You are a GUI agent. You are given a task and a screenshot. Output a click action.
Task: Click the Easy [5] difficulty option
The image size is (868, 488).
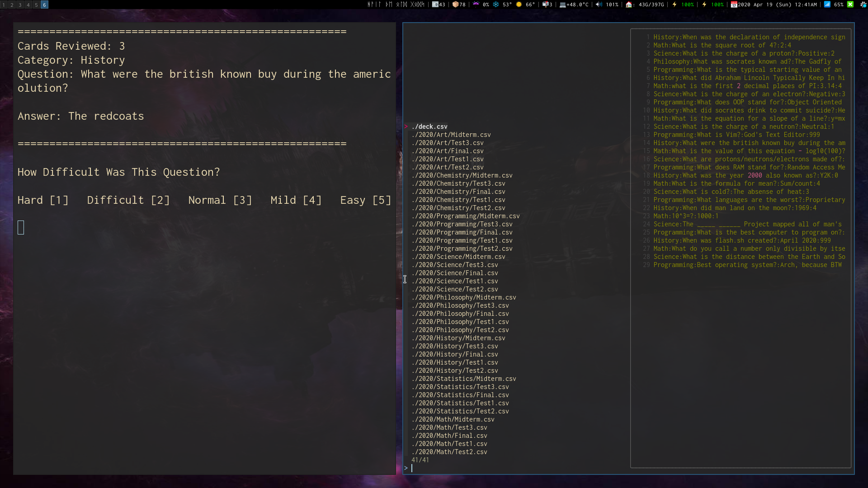[365, 200]
